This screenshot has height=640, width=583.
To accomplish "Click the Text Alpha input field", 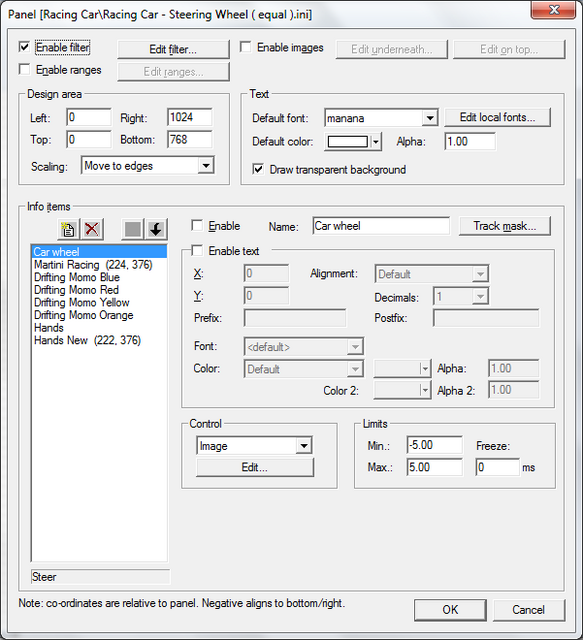I will coord(470,142).
